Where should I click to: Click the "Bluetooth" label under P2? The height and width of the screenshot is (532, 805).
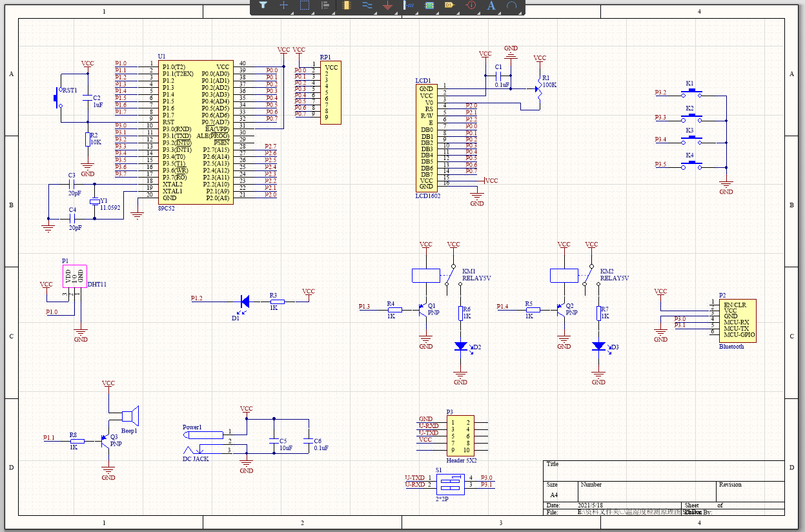coord(731,347)
